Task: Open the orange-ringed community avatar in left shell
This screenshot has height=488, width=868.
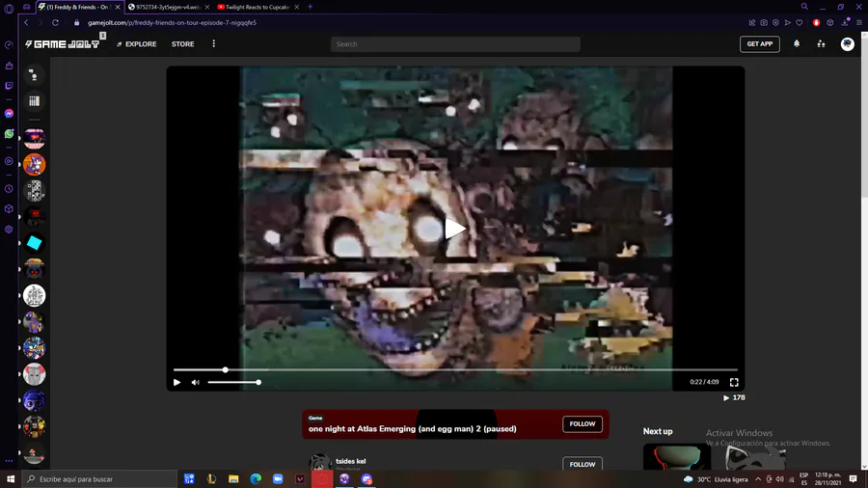Action: pyautogui.click(x=34, y=164)
